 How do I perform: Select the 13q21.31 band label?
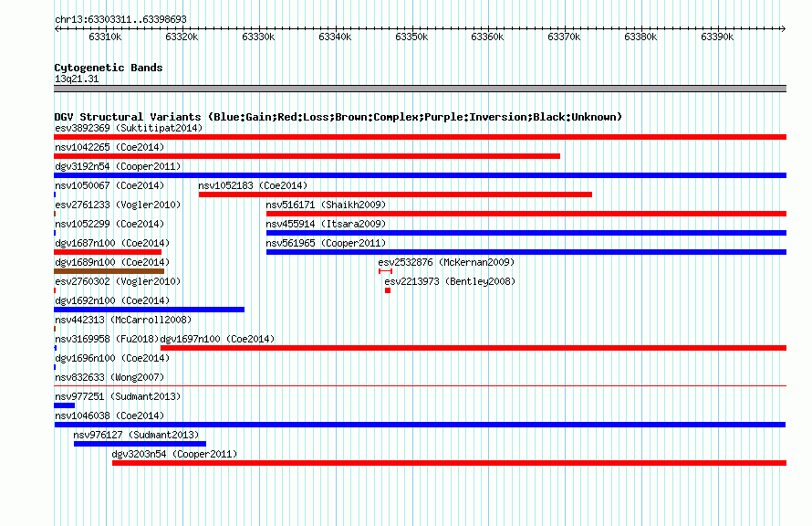(77, 79)
